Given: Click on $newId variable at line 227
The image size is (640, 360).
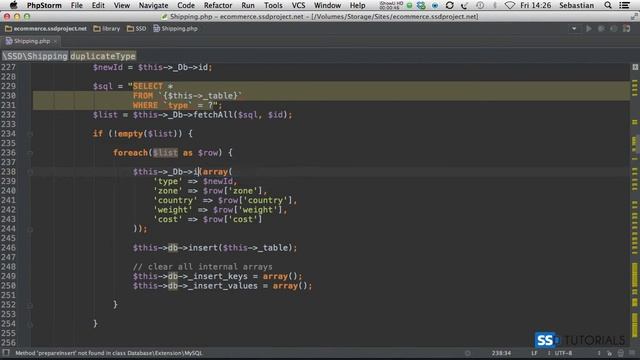Looking at the screenshot, I should coord(108,67).
